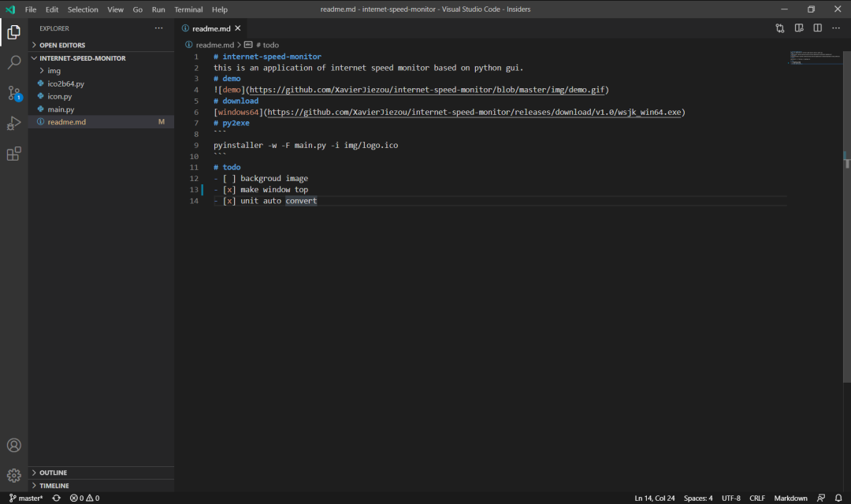Viewport: 851px width, 504px height.
Task: Open the View menu
Action: (115, 9)
